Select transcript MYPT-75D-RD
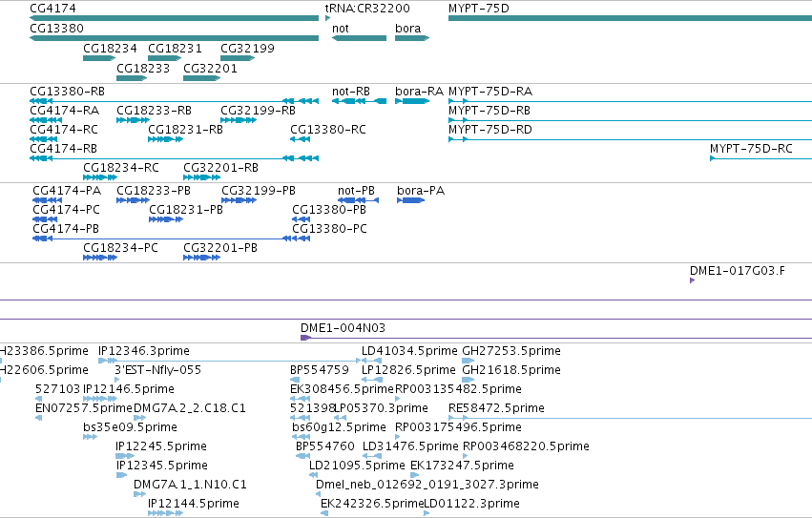Screen dimensions: 812x518 631,139
